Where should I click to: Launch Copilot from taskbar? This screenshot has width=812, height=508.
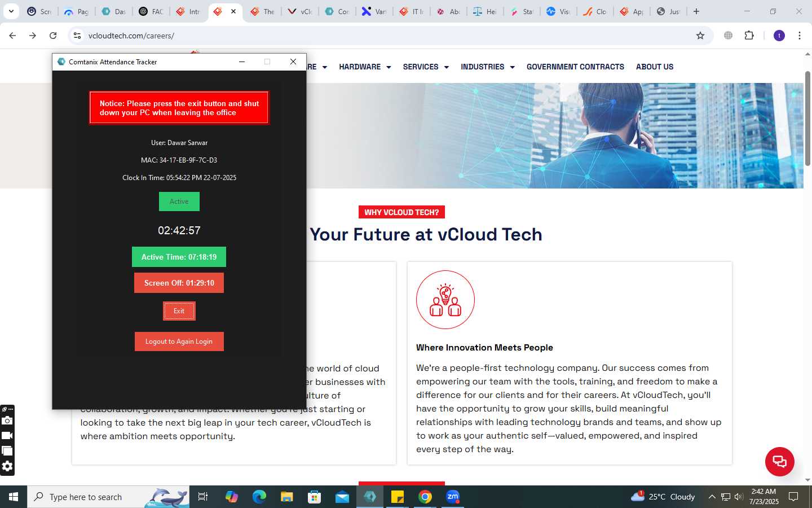click(232, 497)
